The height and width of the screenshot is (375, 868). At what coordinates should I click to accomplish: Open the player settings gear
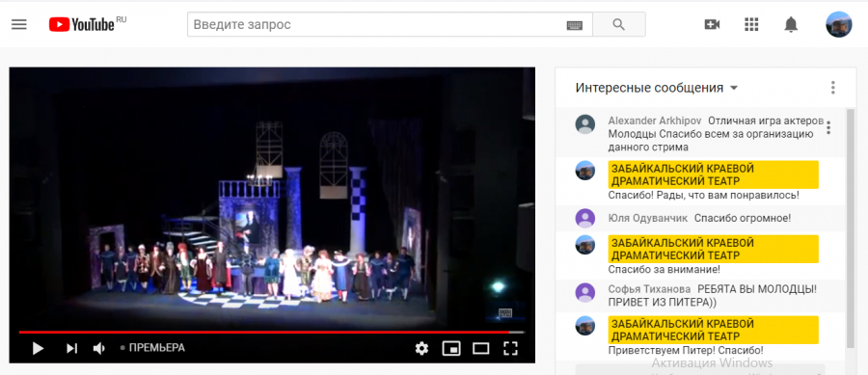421,348
